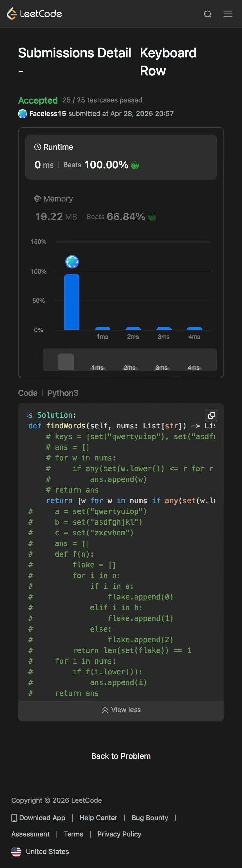Viewport: 242px width, 868px height.
Task: Click 'Copyright © 2026 LeetCode' text
Action: [57, 800]
